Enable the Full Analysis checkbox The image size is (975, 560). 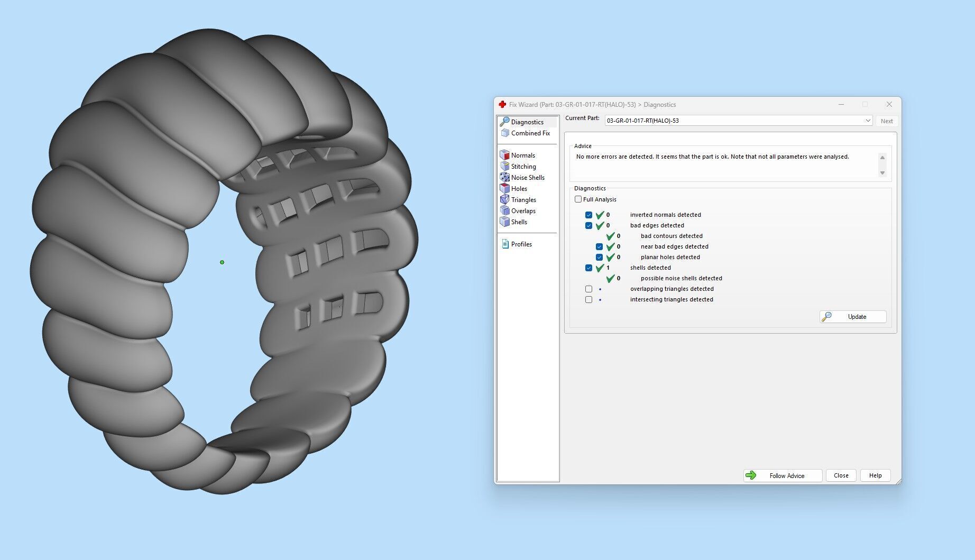pos(578,199)
